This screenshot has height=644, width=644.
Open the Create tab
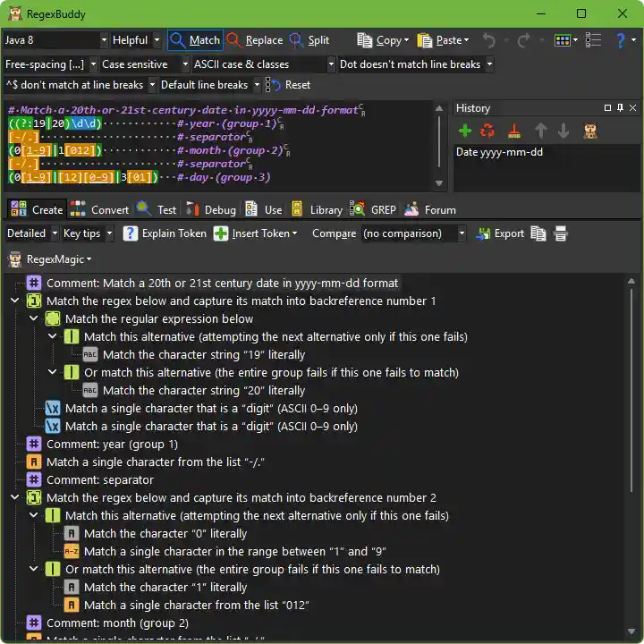pos(37,210)
